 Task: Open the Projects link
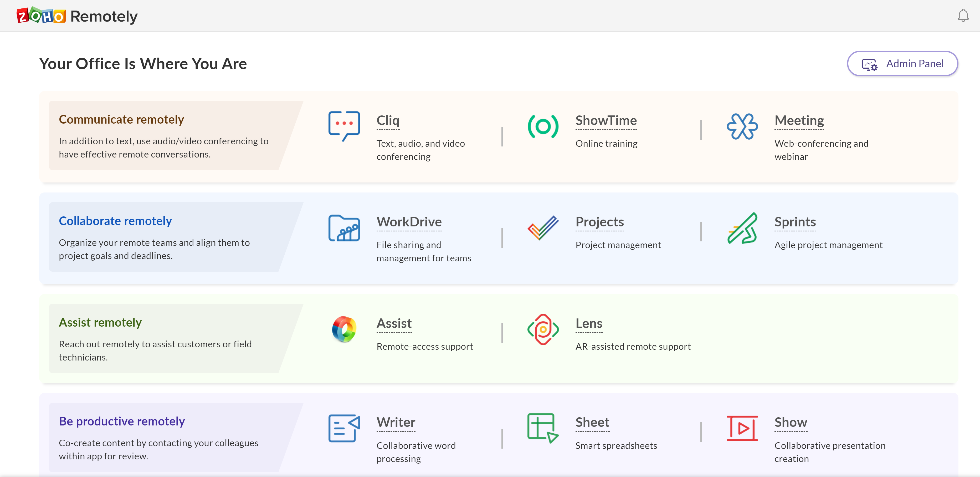click(x=599, y=222)
